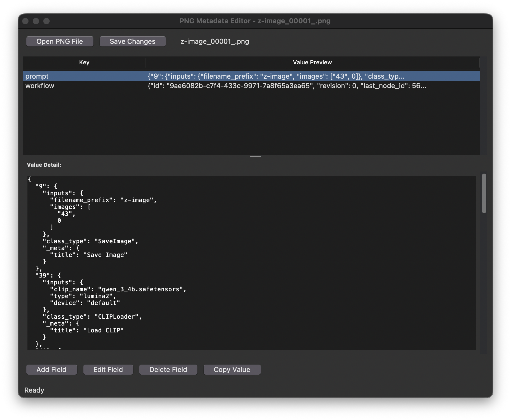This screenshot has height=420, width=511.
Task: Click the Value Preview column header
Action: click(312, 63)
